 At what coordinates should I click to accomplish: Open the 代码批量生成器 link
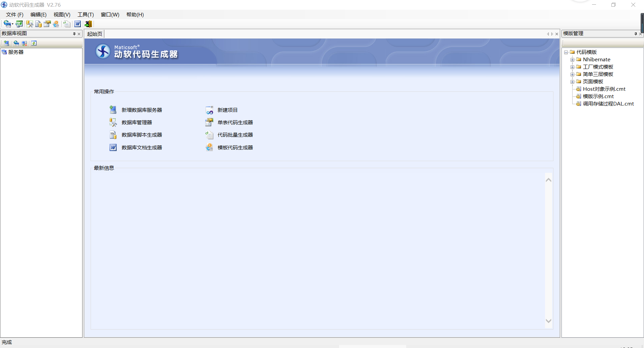click(x=235, y=135)
